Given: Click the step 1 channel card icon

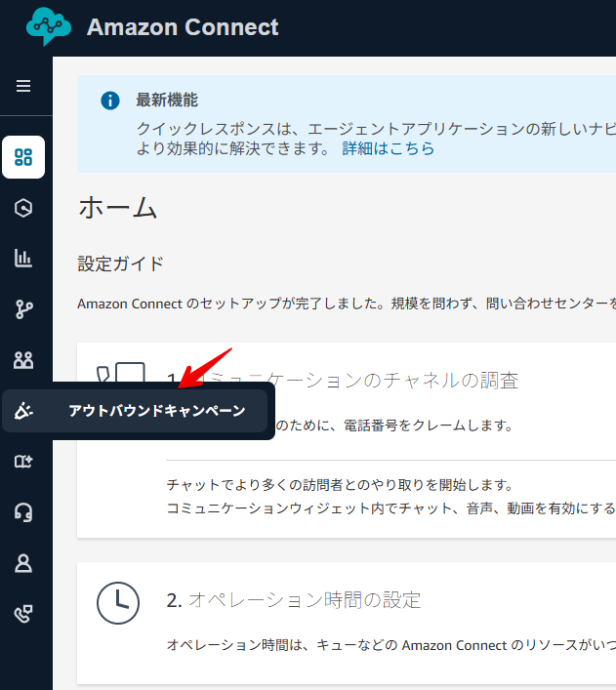Looking at the screenshot, I should pos(121,376).
